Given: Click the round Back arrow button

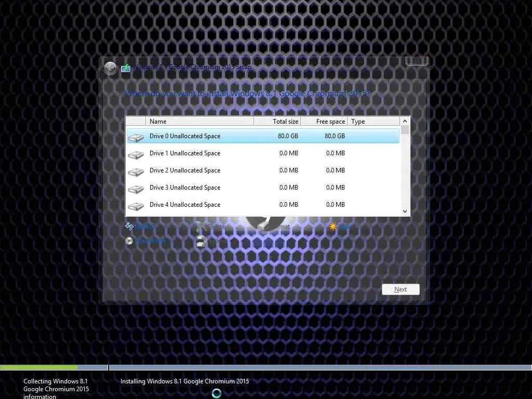Looking at the screenshot, I should [x=110, y=68].
